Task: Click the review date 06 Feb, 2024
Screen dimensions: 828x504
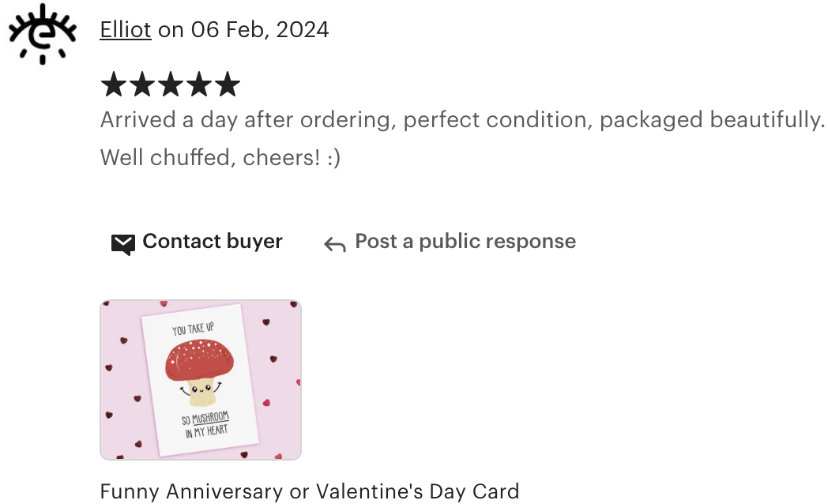Action: pyautogui.click(x=260, y=29)
